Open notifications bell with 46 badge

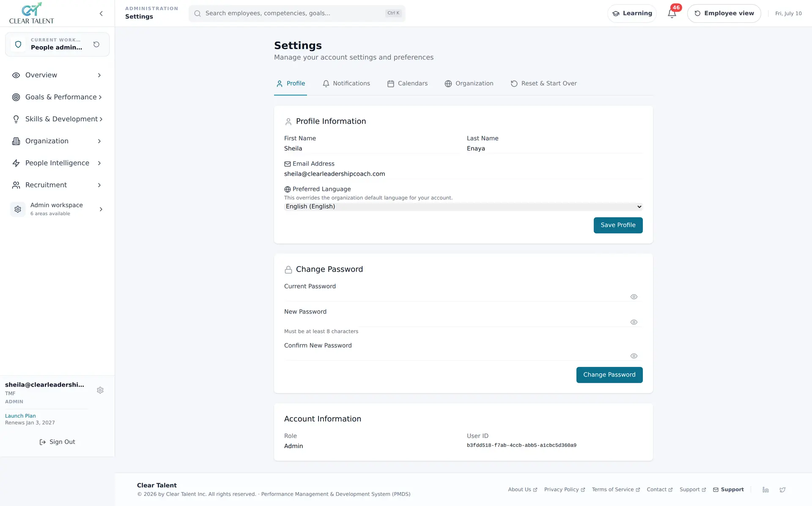(672, 14)
